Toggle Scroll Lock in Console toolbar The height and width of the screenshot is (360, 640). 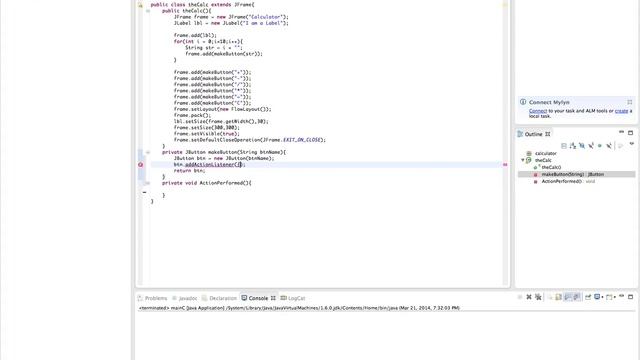[x=558, y=297]
